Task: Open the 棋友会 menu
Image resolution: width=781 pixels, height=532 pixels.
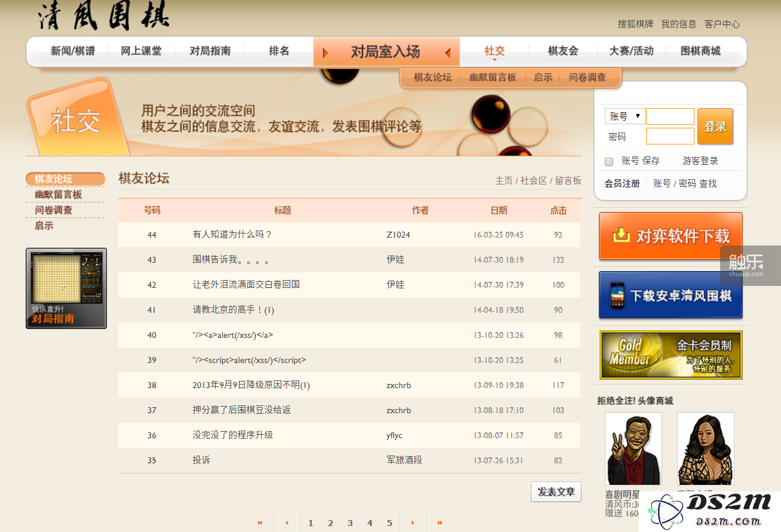Action: (x=563, y=51)
